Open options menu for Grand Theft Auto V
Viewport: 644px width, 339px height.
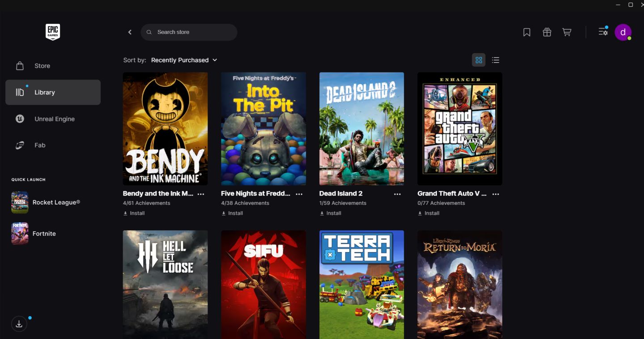(496, 194)
